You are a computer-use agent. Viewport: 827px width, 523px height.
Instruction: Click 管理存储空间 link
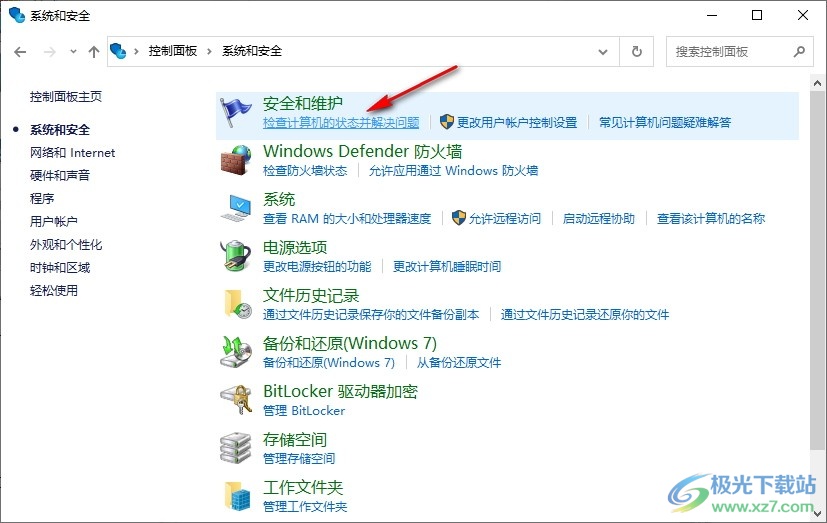(x=299, y=459)
